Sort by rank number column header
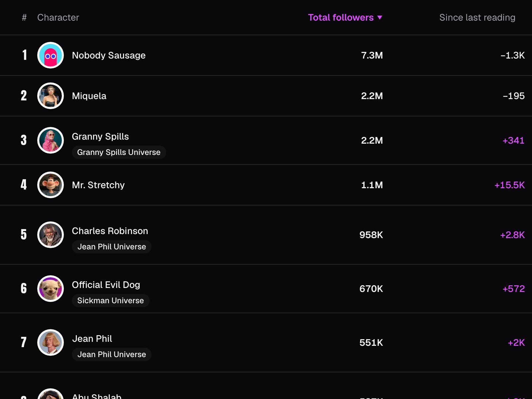The image size is (532, 399). pos(24,17)
